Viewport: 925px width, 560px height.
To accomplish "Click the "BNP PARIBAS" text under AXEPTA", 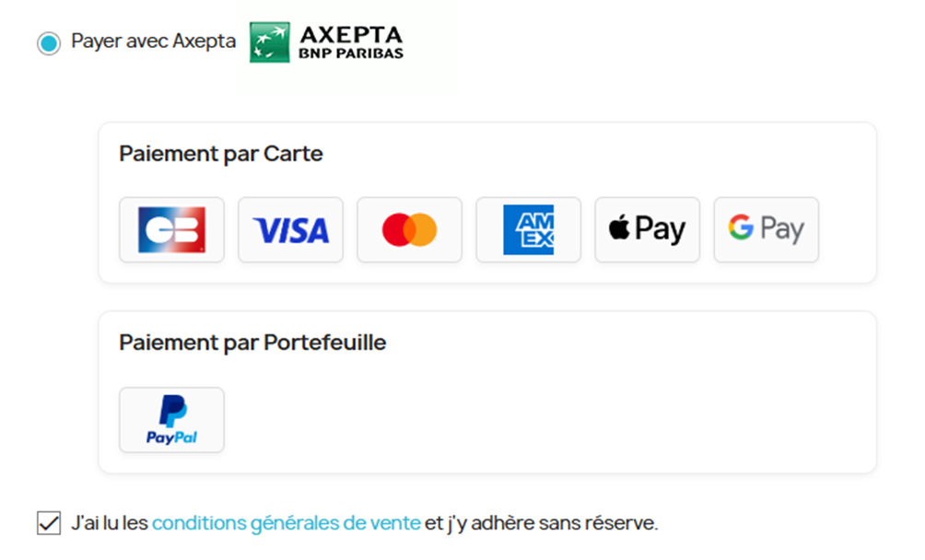I will click(x=351, y=53).
